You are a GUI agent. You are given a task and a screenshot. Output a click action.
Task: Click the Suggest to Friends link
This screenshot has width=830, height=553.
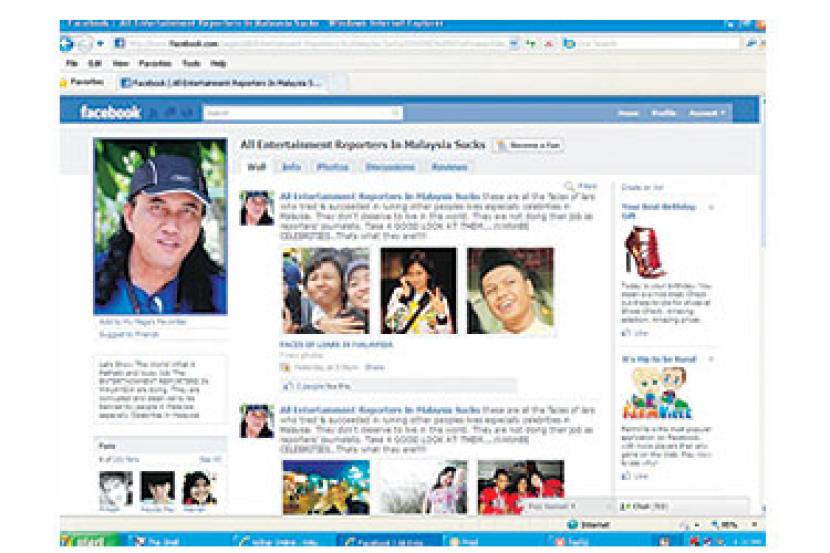(x=121, y=333)
